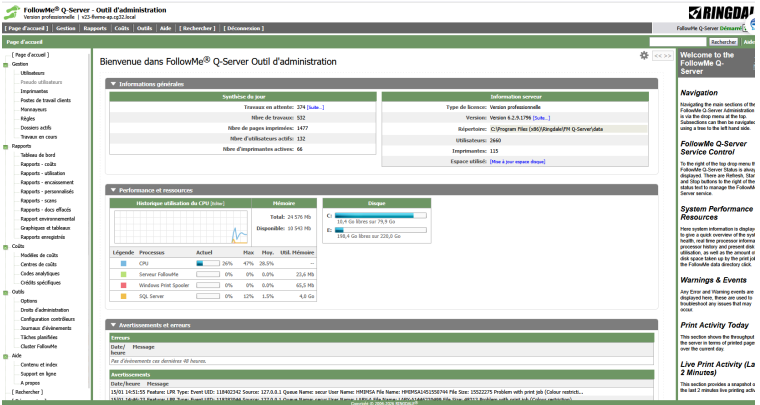This screenshot has height=405, width=760.
Task: Open the Outils menu in top bar
Action: [x=144, y=28]
